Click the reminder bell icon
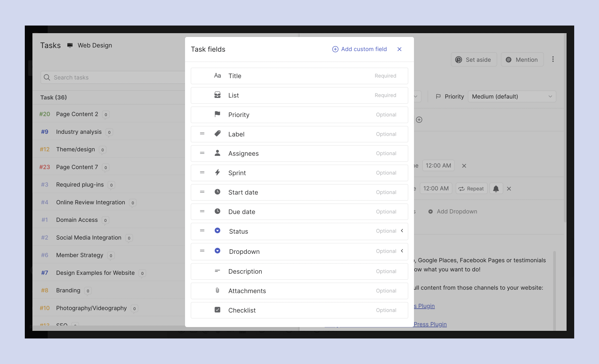599x364 pixels. click(496, 189)
